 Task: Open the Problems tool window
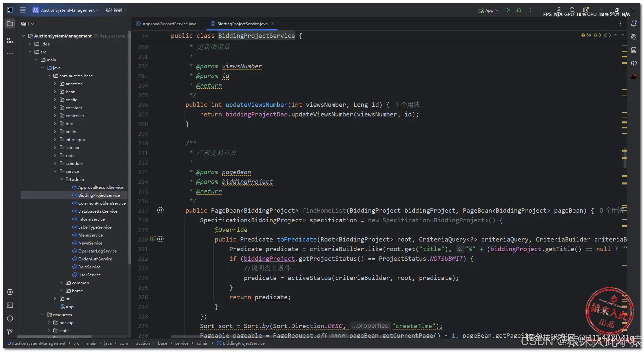click(10, 318)
